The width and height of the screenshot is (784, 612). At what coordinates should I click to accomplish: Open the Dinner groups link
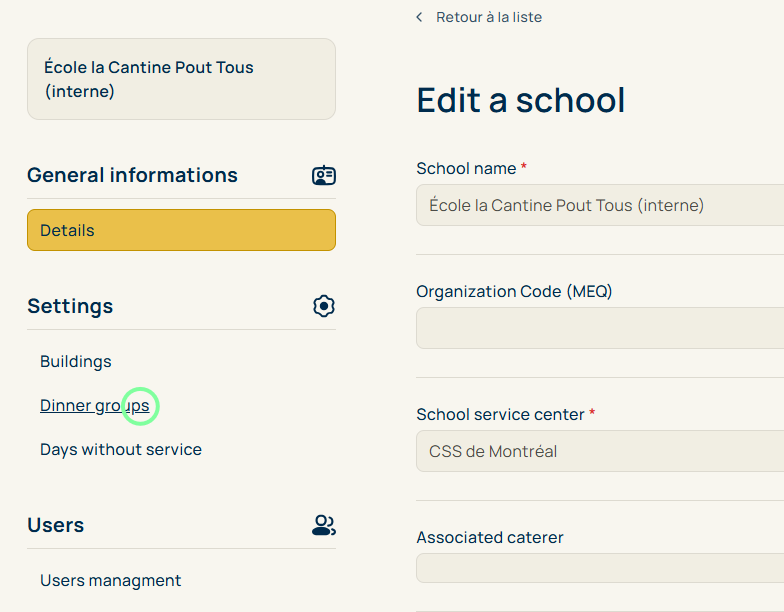pos(94,405)
